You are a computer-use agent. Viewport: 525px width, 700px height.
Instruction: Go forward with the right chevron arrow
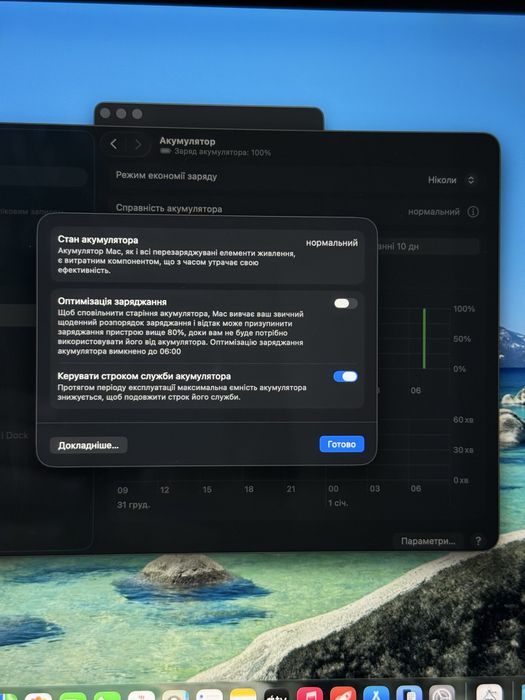(x=138, y=144)
